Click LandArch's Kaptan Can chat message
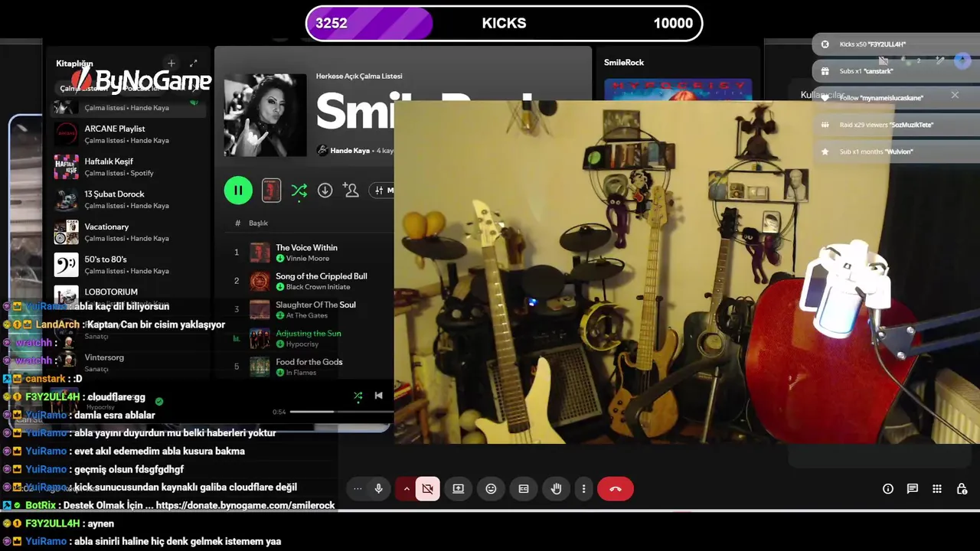This screenshot has height=551, width=980. [x=156, y=324]
